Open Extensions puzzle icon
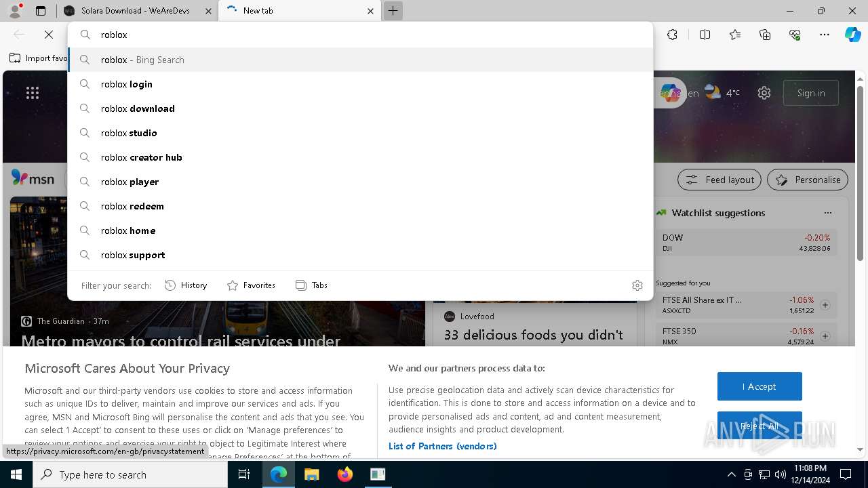This screenshot has height=488, width=868. [x=672, y=35]
